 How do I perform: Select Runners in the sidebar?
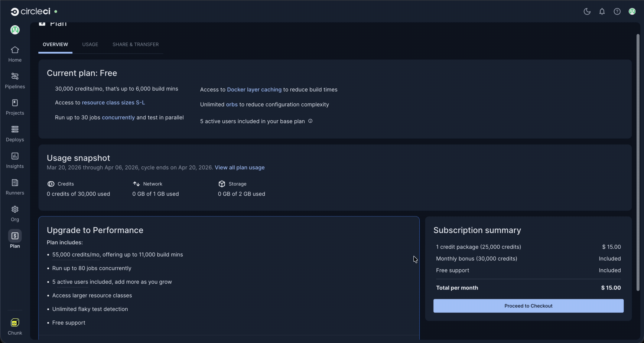click(15, 187)
